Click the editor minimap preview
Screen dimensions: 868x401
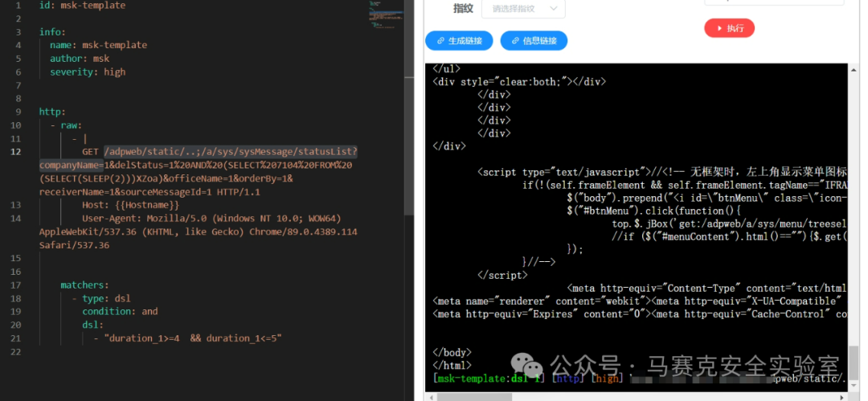386,14
